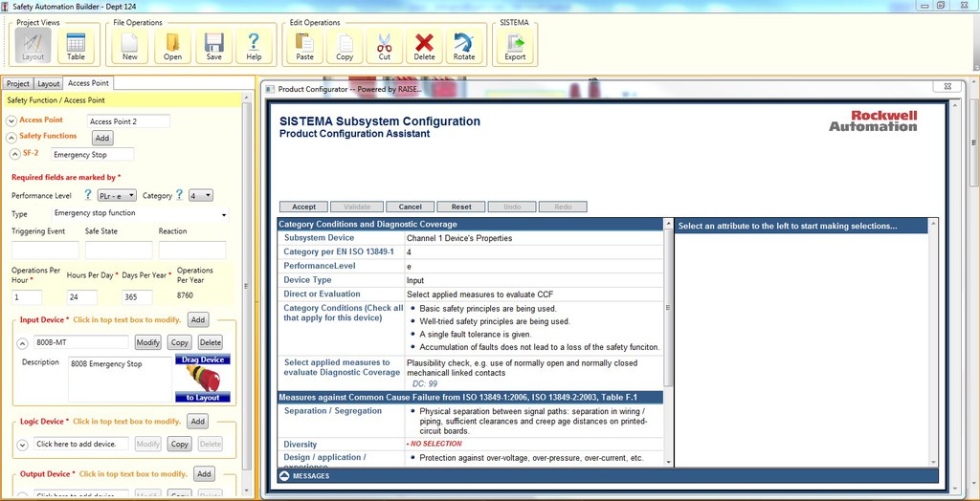
Task: Click the Safe State input box
Action: (x=119, y=250)
